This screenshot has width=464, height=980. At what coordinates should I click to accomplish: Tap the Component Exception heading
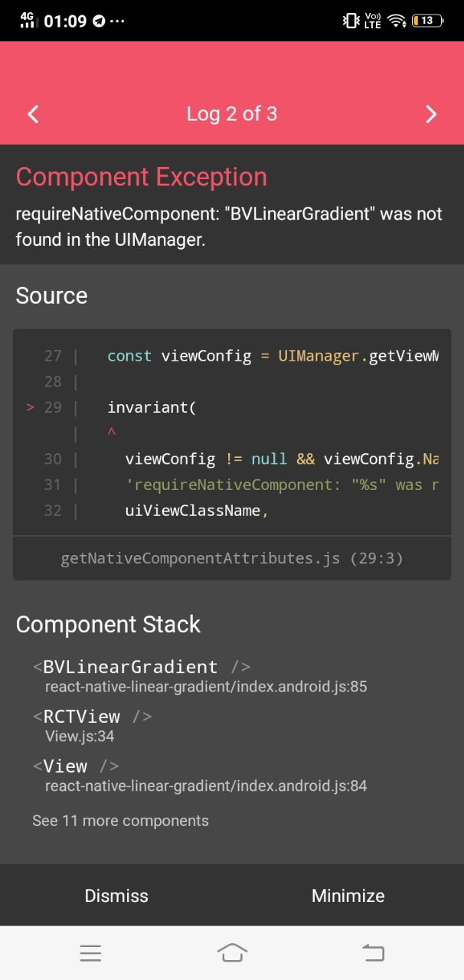(x=141, y=176)
